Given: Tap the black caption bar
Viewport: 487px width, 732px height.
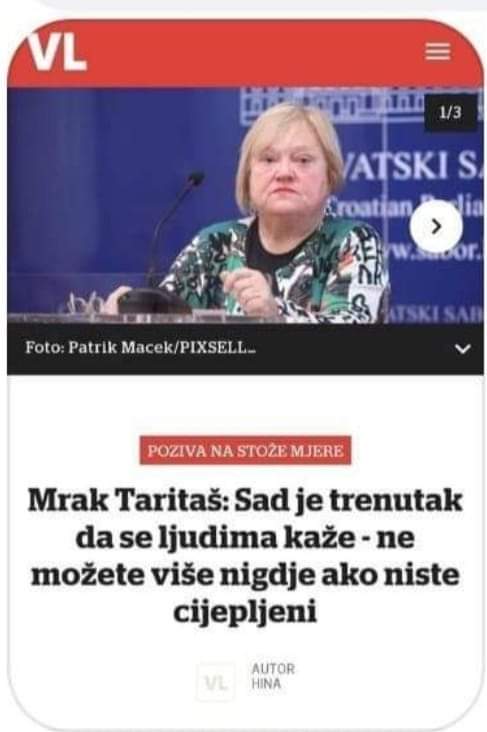Looking at the screenshot, I should pos(245,349).
